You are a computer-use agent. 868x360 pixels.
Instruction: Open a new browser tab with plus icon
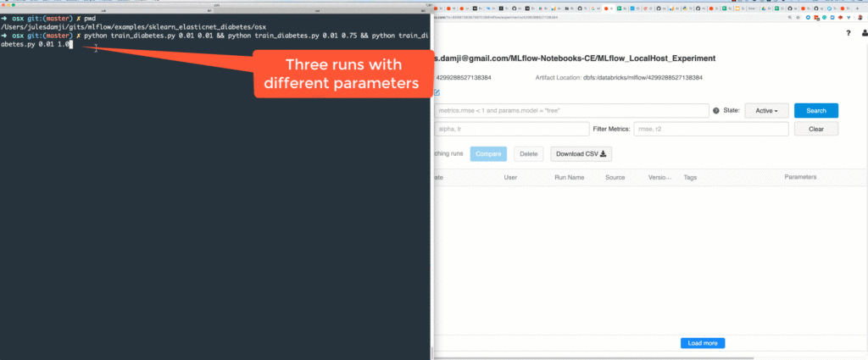pos(858,6)
